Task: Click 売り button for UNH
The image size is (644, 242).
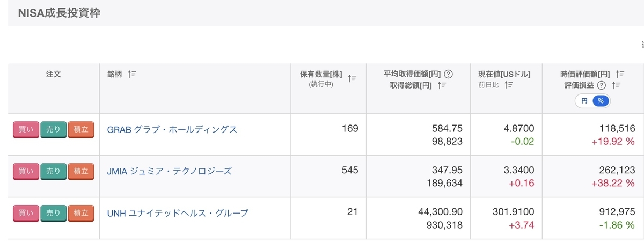Action: click(x=53, y=213)
